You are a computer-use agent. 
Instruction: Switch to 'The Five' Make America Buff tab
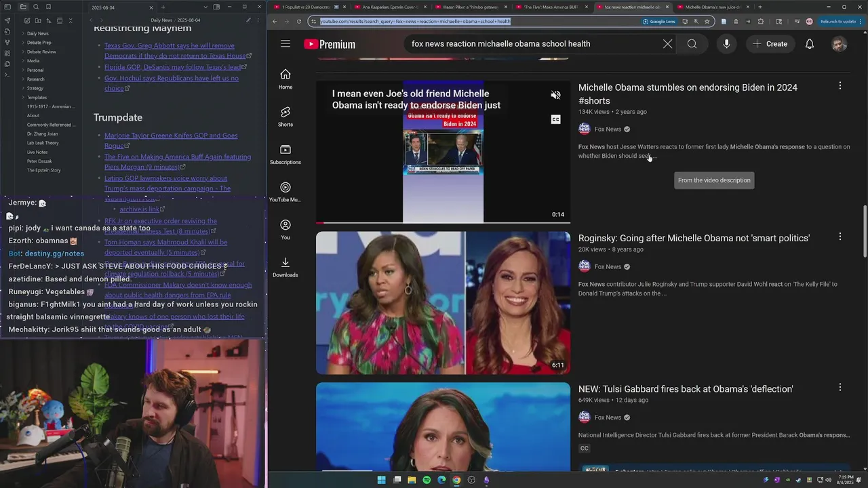[x=551, y=7]
